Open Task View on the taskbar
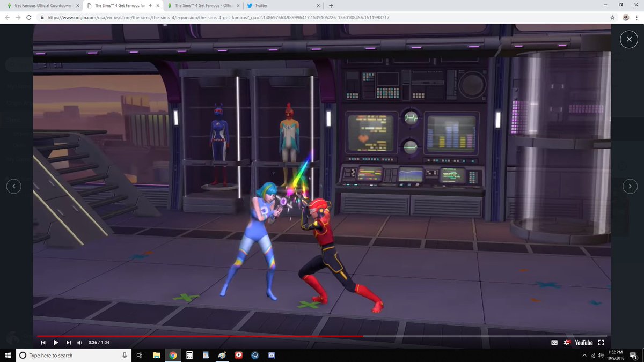Viewport: 644px width, 362px height. (139, 355)
